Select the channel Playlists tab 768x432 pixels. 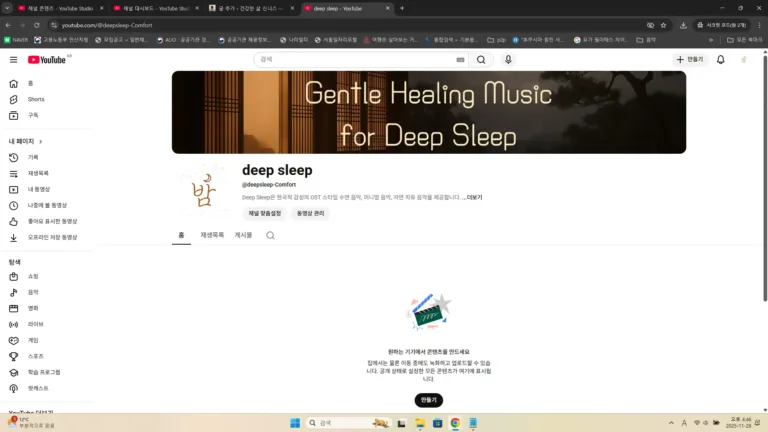pos(212,235)
